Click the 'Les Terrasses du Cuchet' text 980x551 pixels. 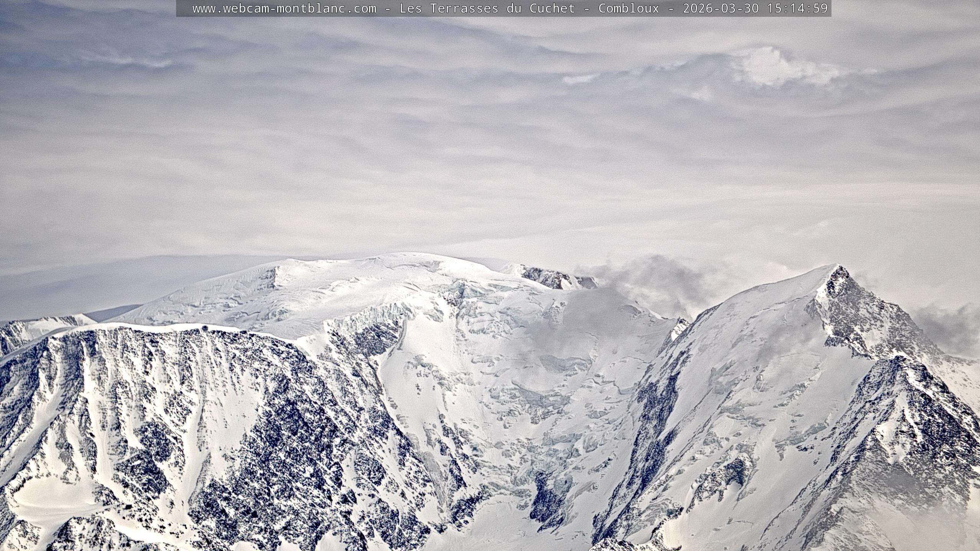(x=487, y=8)
